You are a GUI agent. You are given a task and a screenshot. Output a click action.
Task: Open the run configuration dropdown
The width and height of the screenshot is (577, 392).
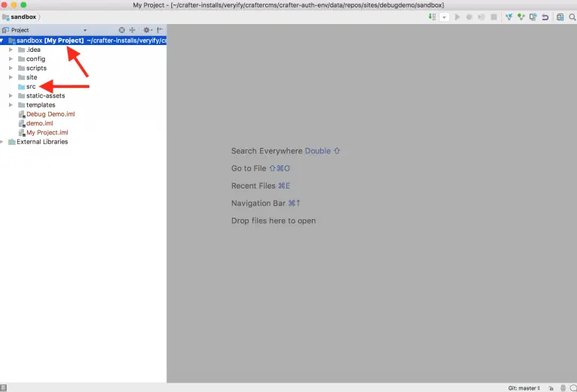(445, 17)
